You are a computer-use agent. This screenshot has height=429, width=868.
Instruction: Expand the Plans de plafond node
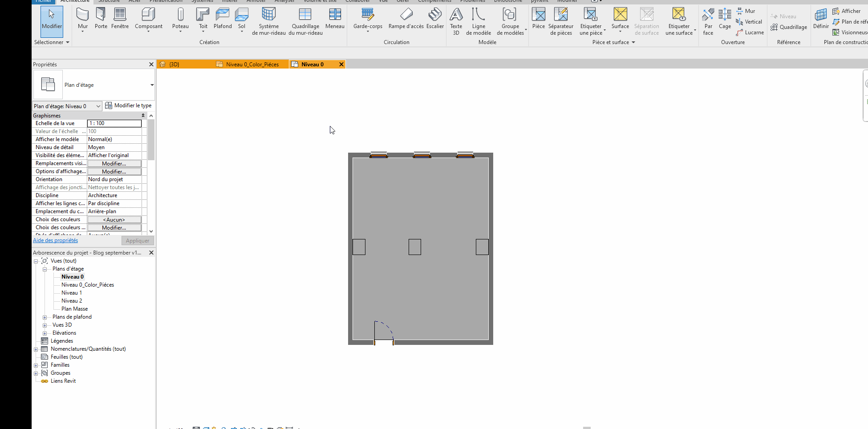pyautogui.click(x=45, y=317)
